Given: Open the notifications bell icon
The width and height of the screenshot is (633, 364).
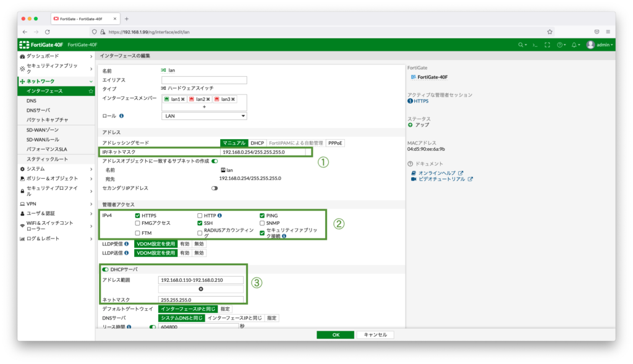Looking at the screenshot, I should [574, 44].
